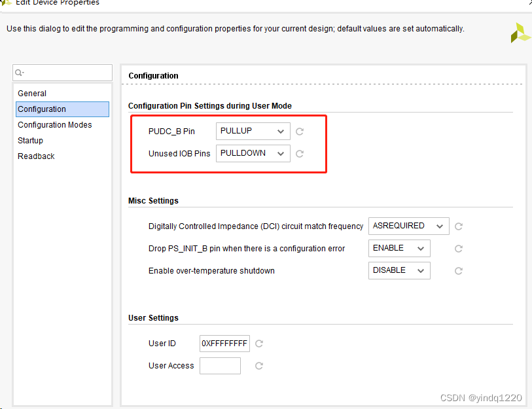The image size is (532, 409).
Task: Select General in the category list
Action: point(32,94)
